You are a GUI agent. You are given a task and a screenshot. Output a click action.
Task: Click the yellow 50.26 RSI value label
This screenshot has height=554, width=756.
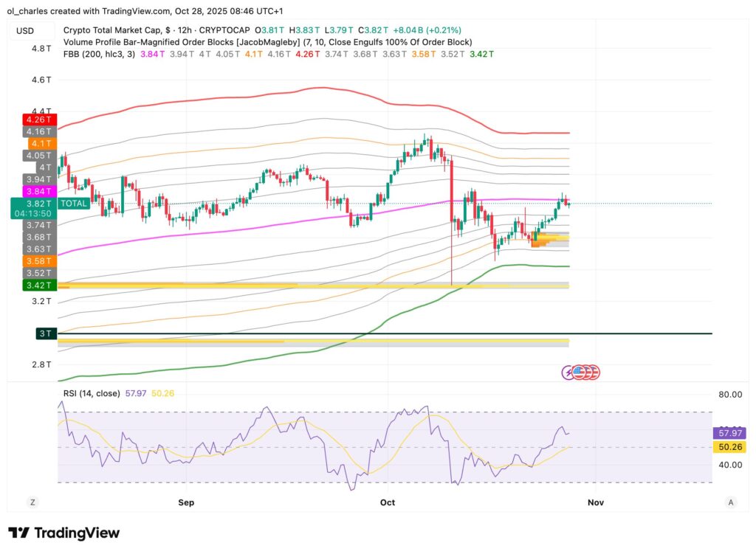[x=729, y=446]
